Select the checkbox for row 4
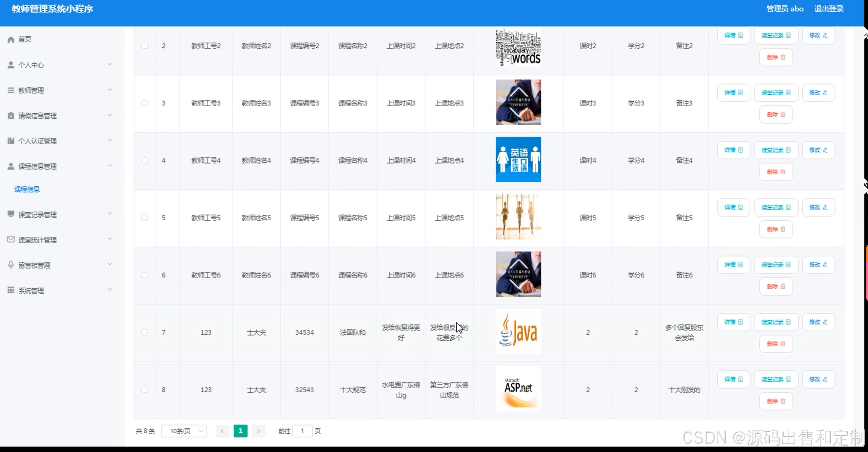Image resolution: width=868 pixels, height=452 pixels. (x=144, y=161)
